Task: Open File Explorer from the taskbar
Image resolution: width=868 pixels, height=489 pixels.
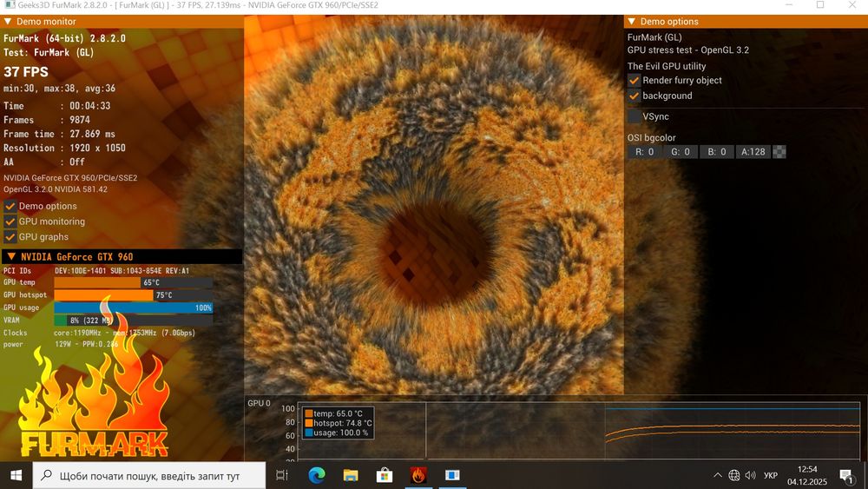Action: pyautogui.click(x=351, y=475)
